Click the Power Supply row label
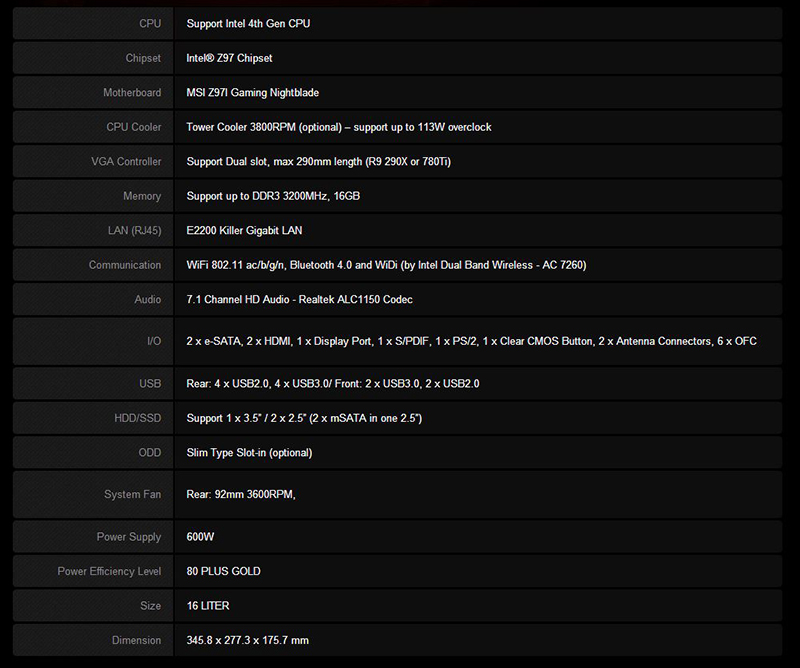Screen dimensions: 800x668 point(129,537)
